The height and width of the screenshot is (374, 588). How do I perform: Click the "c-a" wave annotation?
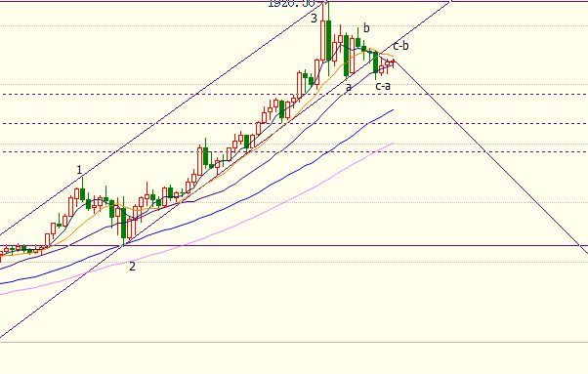(x=383, y=86)
